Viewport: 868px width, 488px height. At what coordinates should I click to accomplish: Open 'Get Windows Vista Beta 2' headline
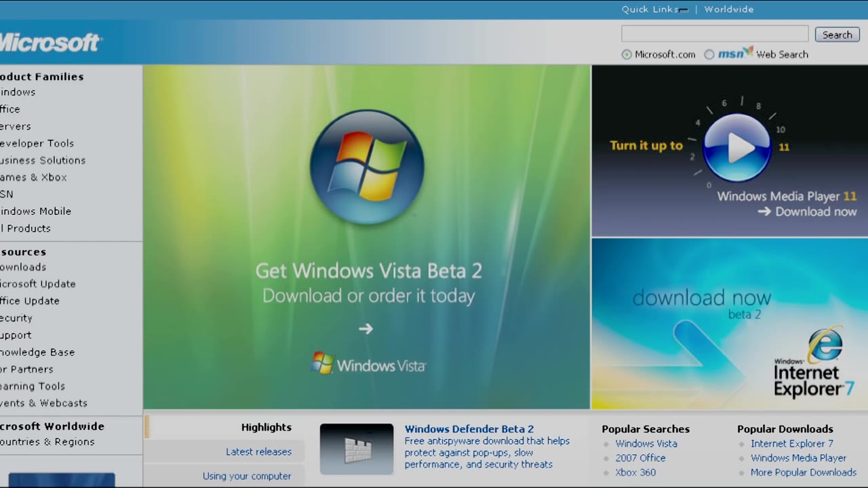[x=369, y=271]
